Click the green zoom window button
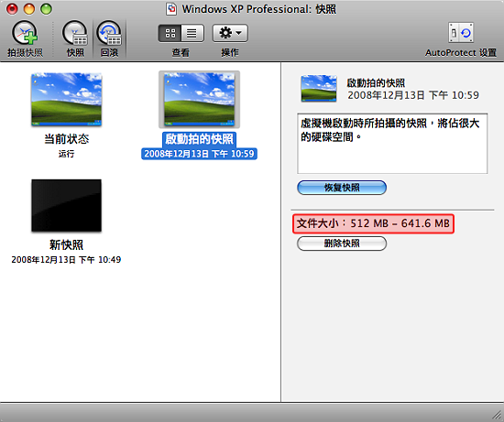The image size is (504, 422). [x=47, y=9]
